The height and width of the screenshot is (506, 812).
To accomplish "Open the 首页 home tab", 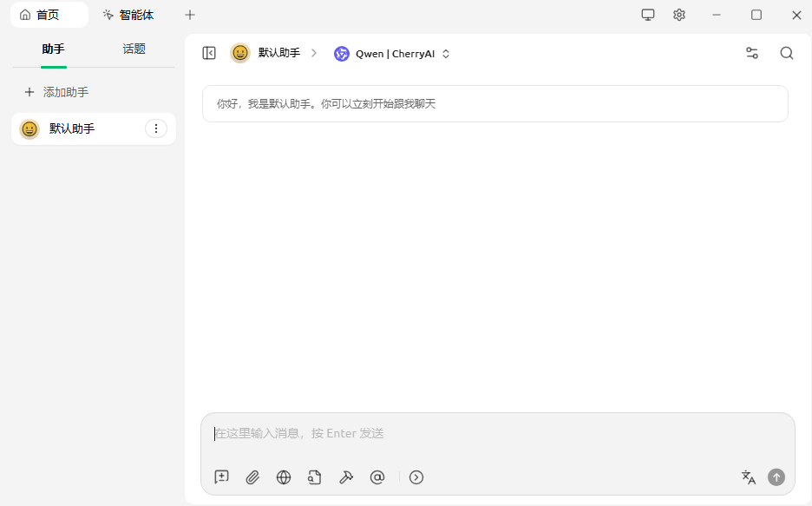I will [49, 15].
